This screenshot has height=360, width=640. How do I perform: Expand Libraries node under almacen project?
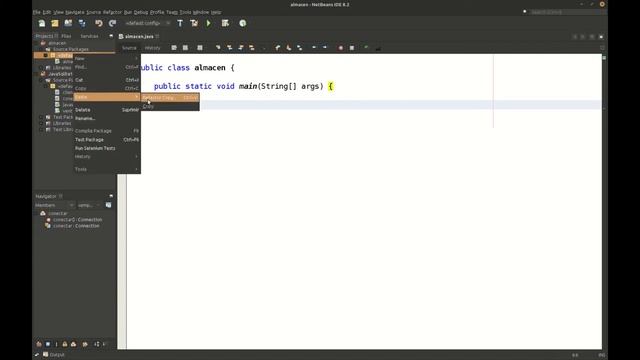coord(42,68)
